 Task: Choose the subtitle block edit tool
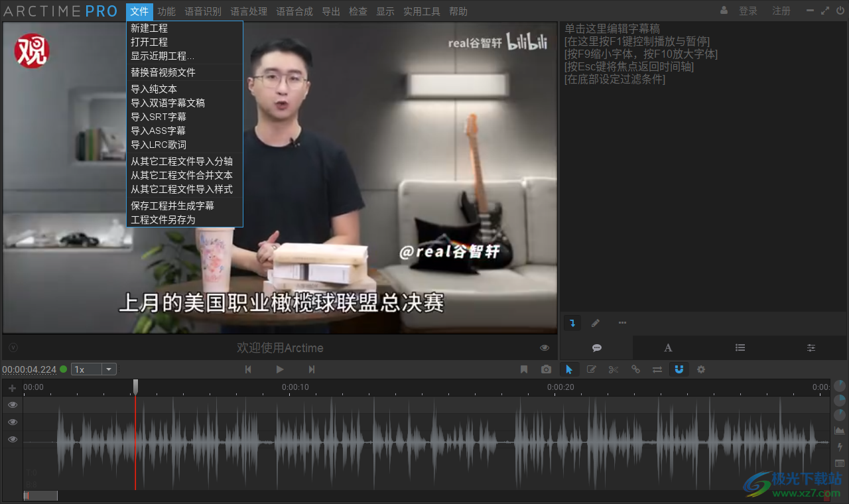coord(592,369)
